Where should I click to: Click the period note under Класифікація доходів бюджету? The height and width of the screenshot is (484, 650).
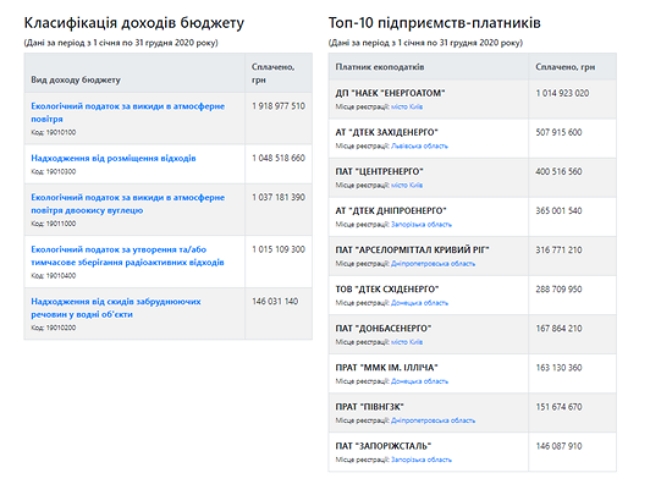coord(121,43)
